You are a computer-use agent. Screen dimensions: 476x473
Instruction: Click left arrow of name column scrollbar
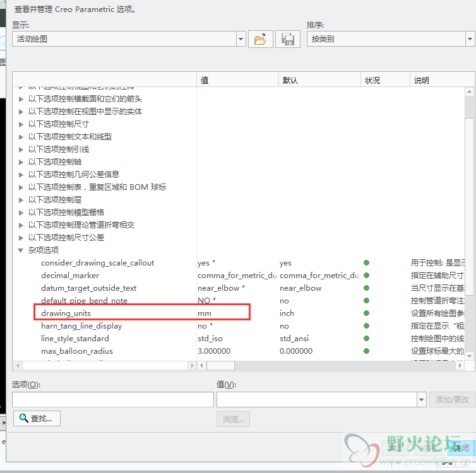click(x=18, y=366)
